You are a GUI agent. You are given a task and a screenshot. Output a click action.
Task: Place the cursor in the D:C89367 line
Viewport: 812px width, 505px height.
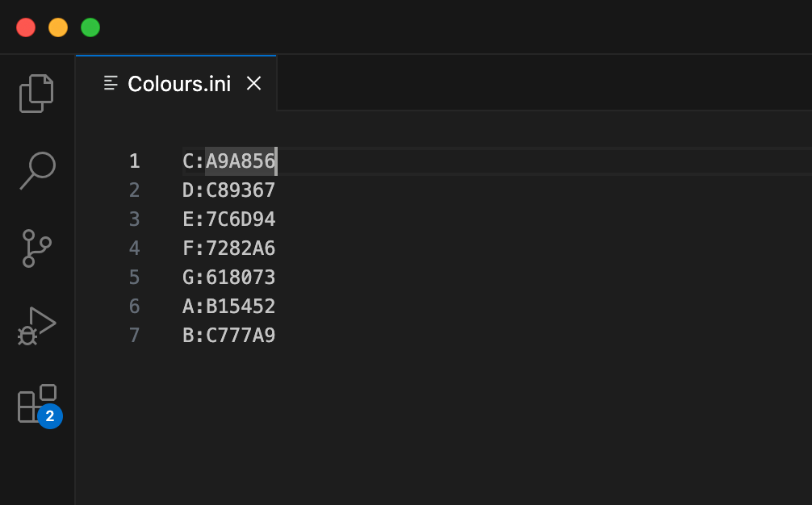(229, 190)
